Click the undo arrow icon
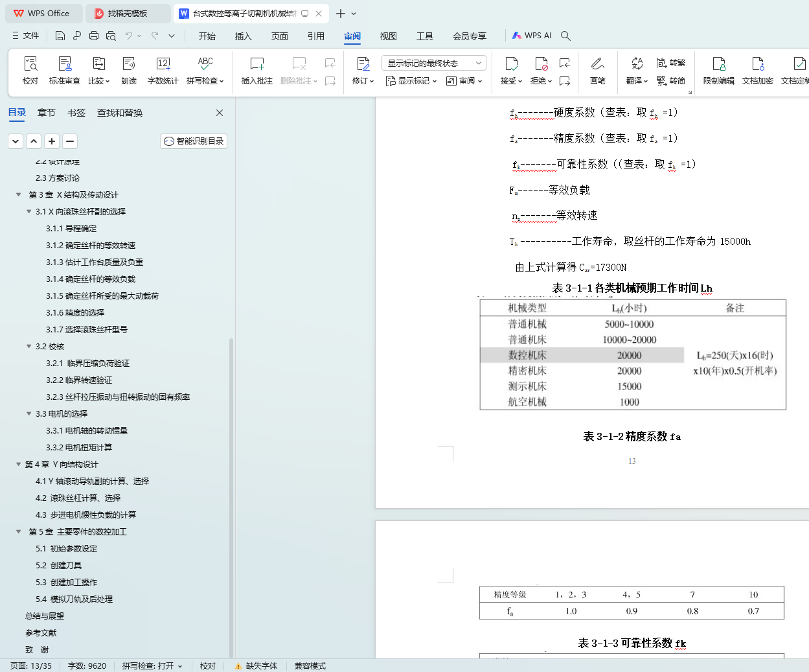 click(x=129, y=36)
